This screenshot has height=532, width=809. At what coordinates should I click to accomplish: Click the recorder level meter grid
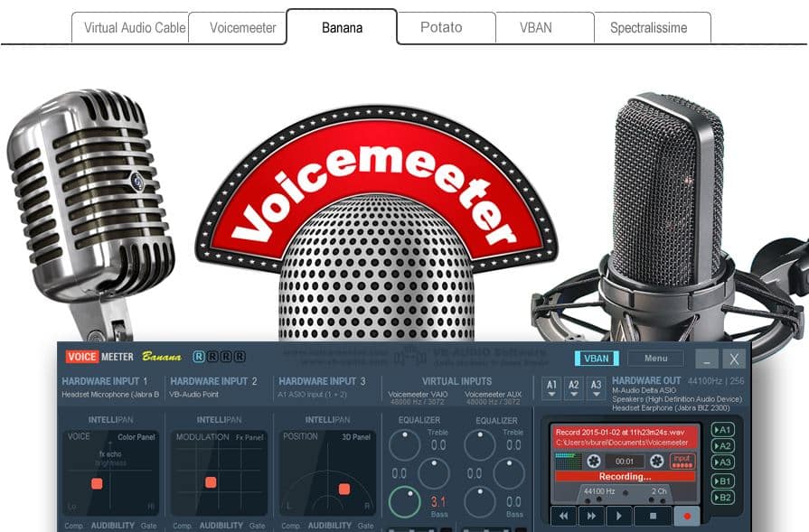point(568,461)
